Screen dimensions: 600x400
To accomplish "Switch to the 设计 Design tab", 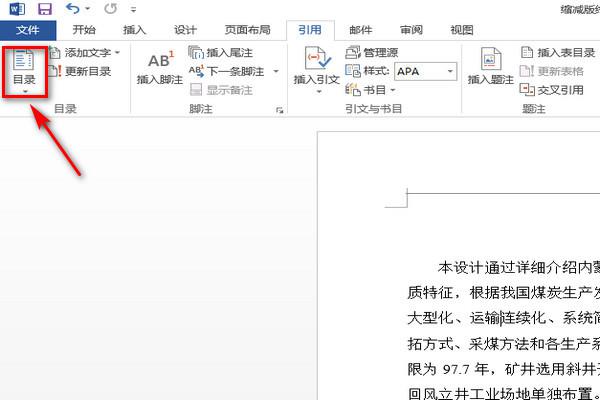I will (185, 30).
